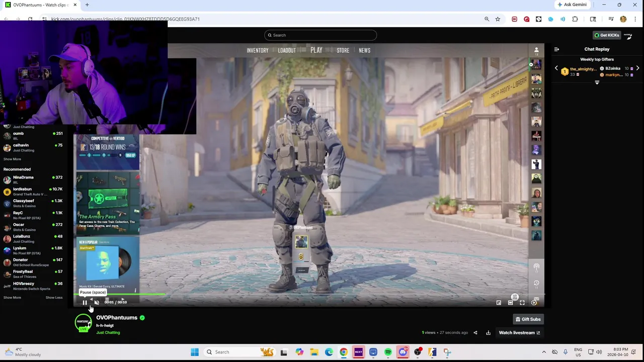Open Chrome extensions puzzle icon
The image size is (644, 362).
(x=575, y=19)
